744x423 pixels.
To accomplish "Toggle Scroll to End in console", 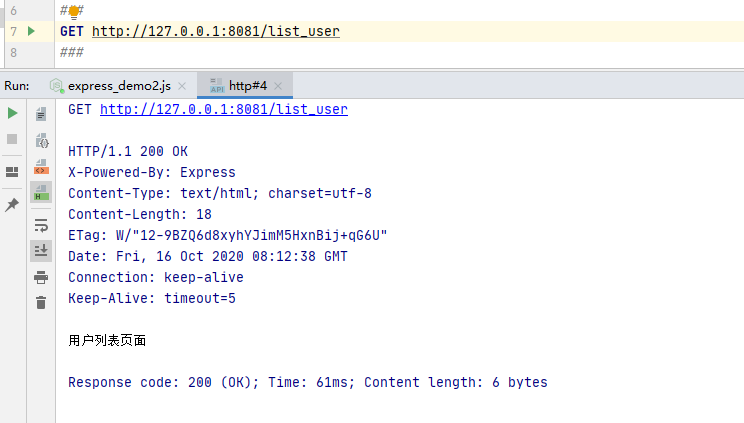I will click(x=41, y=250).
